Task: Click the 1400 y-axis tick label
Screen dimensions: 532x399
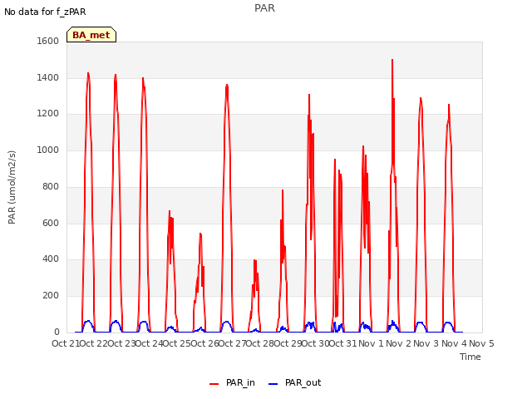Action: (x=48, y=77)
